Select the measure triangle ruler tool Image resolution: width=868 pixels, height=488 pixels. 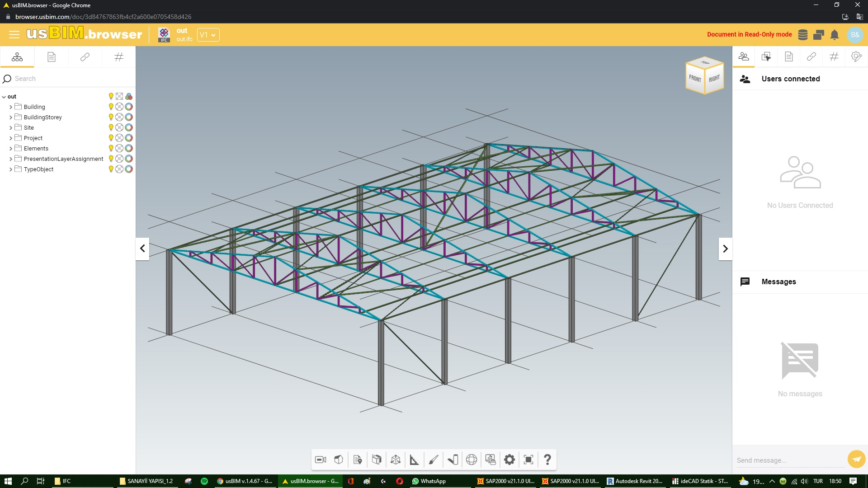pos(414,460)
